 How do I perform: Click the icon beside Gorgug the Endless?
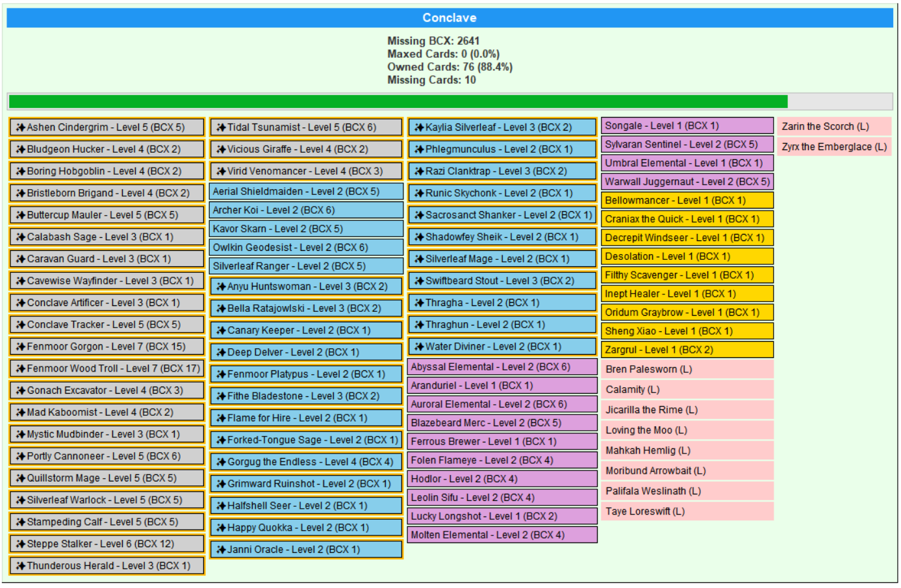tap(222, 462)
